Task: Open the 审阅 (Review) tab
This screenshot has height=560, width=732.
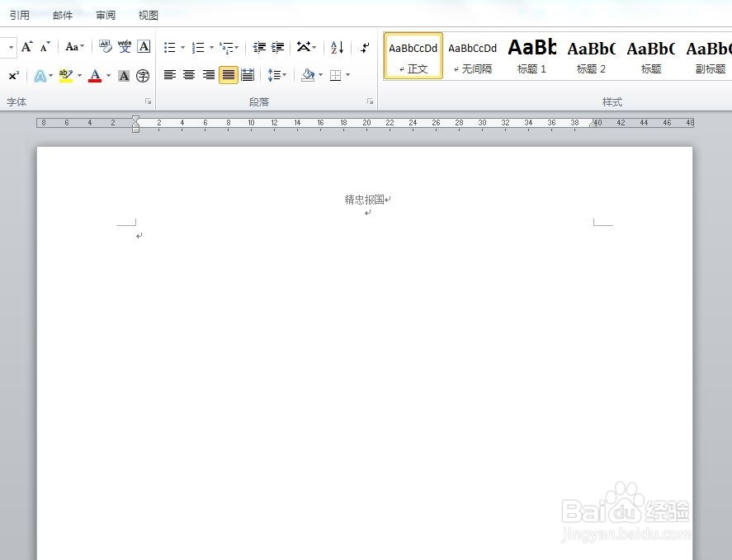Action: (106, 16)
